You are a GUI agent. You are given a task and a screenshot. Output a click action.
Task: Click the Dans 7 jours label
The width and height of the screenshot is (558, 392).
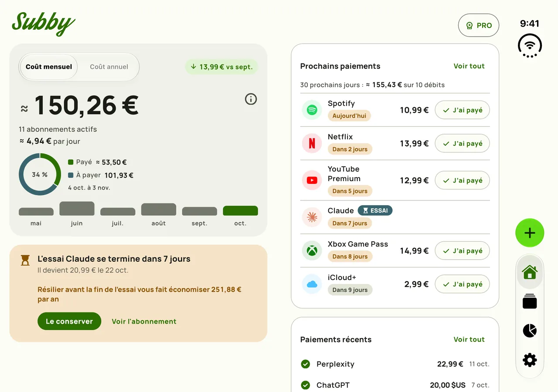tap(350, 223)
